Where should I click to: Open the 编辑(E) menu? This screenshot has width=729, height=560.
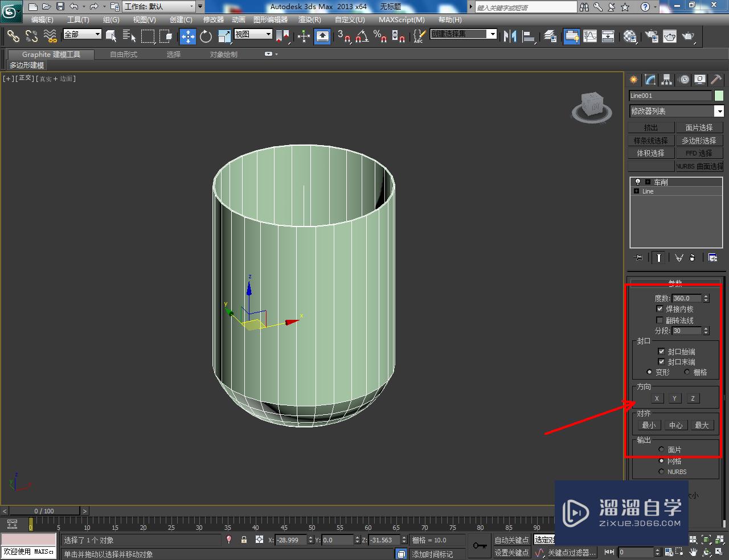(x=42, y=19)
